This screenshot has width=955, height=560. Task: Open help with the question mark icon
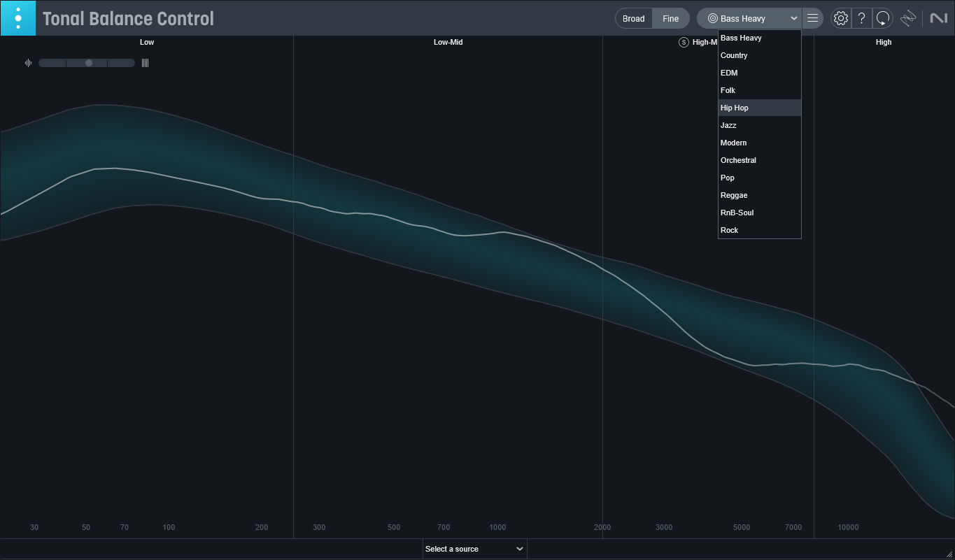(x=862, y=19)
